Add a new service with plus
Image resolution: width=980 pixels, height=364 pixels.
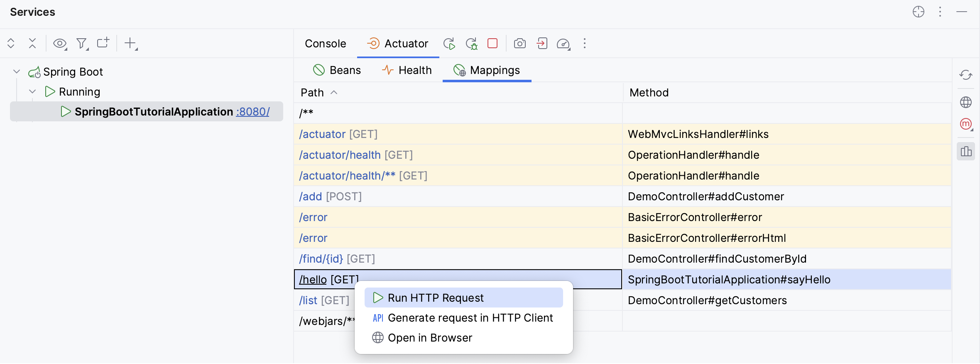pyautogui.click(x=131, y=43)
